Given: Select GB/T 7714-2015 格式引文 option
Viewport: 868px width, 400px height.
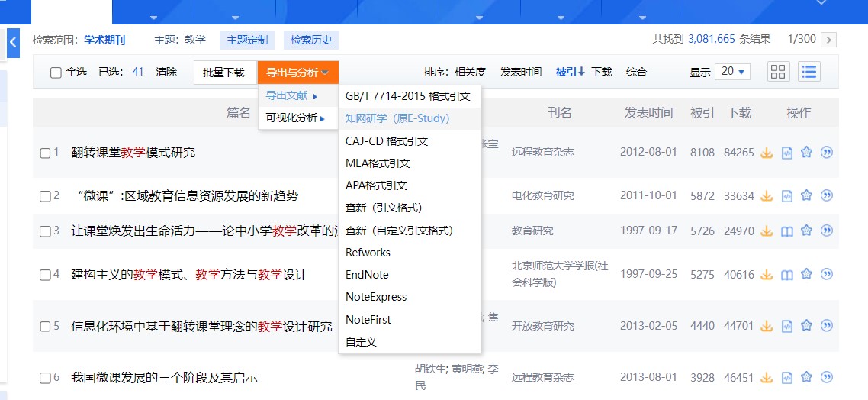Looking at the screenshot, I should coord(407,97).
